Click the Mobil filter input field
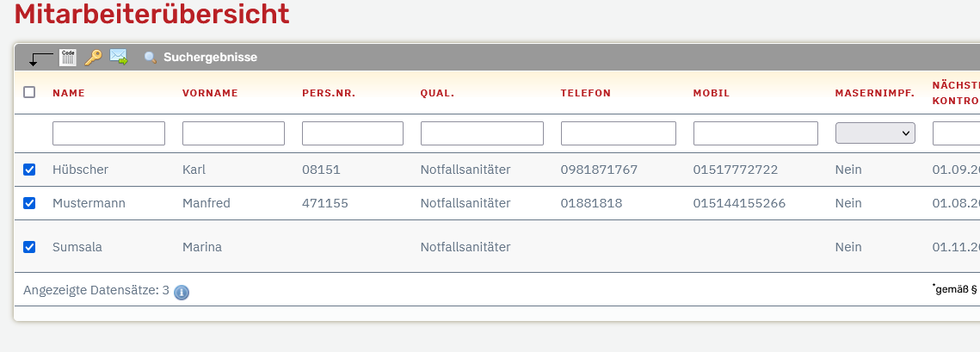Screen dimensions: 980x352 tap(755, 133)
